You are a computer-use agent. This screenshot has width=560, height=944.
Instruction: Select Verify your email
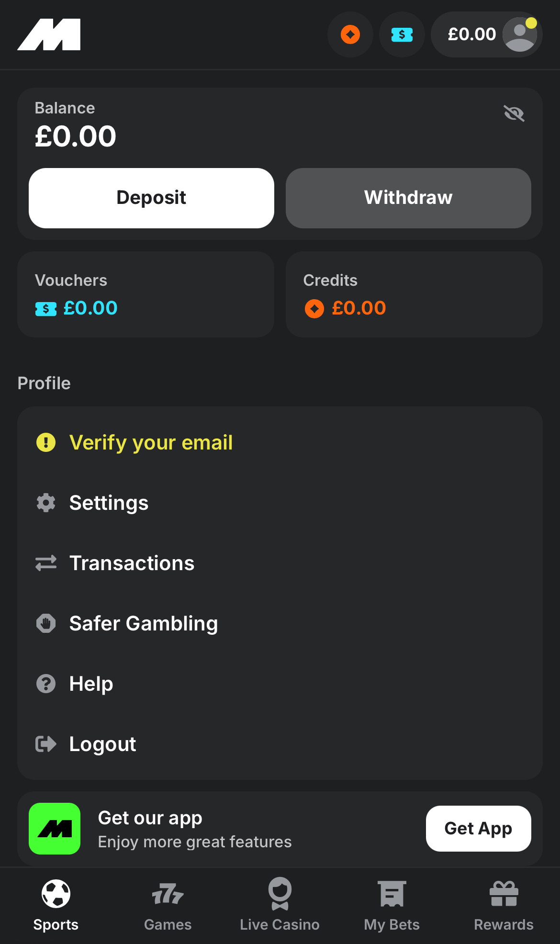151,442
